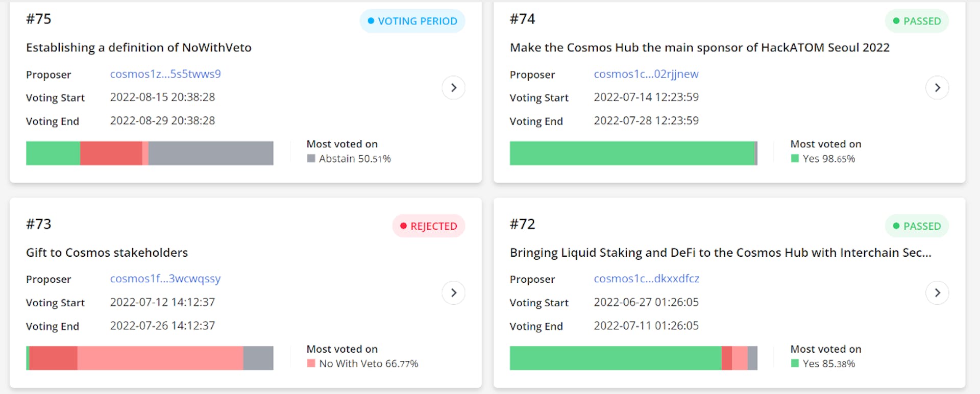Visit proposer address cosmos1c...dkxxdfcz

[x=646, y=279]
